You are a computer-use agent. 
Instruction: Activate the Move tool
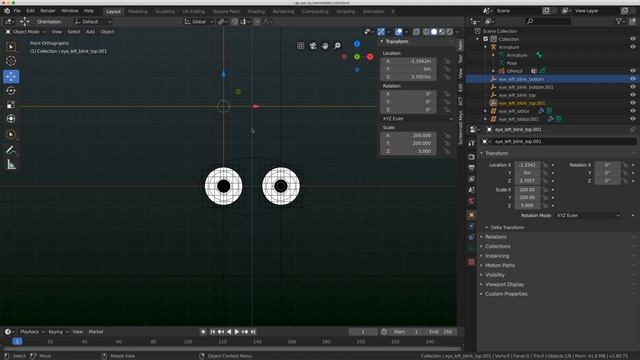tap(11, 76)
